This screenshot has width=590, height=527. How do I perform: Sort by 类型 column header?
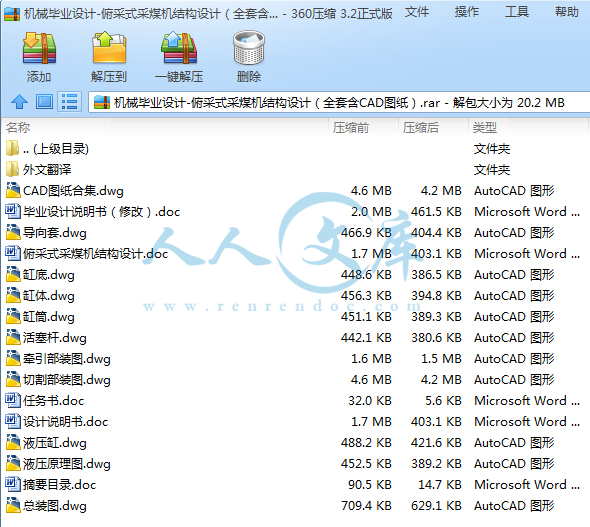[x=485, y=128]
